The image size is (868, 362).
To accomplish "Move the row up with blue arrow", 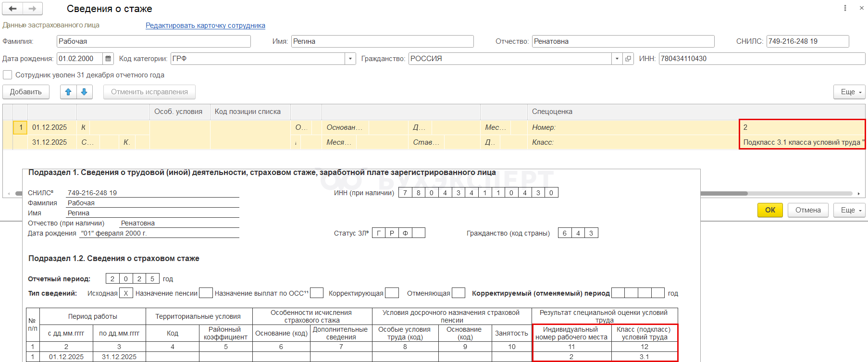I will (x=68, y=92).
